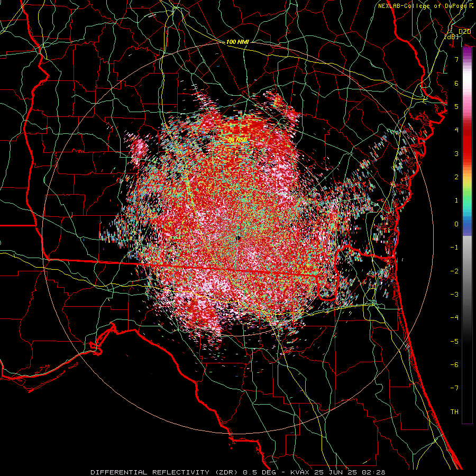Click the 6 value on the color scale
This screenshot has width=476, height=476.
[456, 83]
